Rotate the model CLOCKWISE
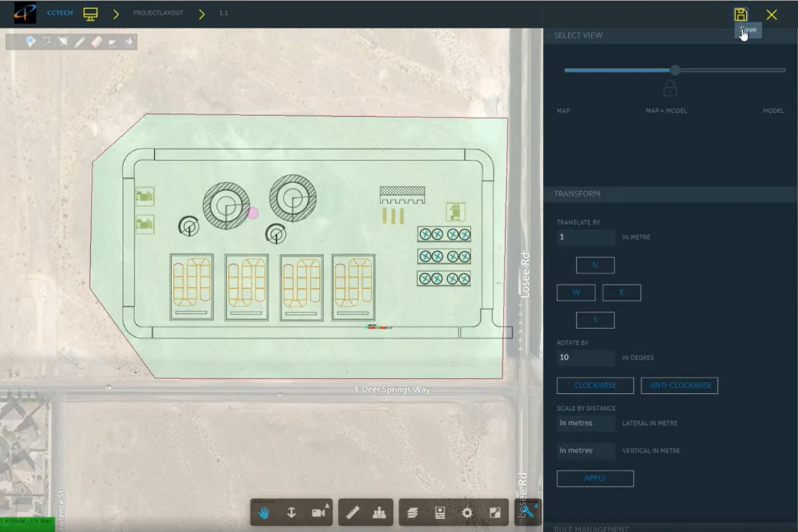This screenshot has height=532, width=798. (595, 386)
